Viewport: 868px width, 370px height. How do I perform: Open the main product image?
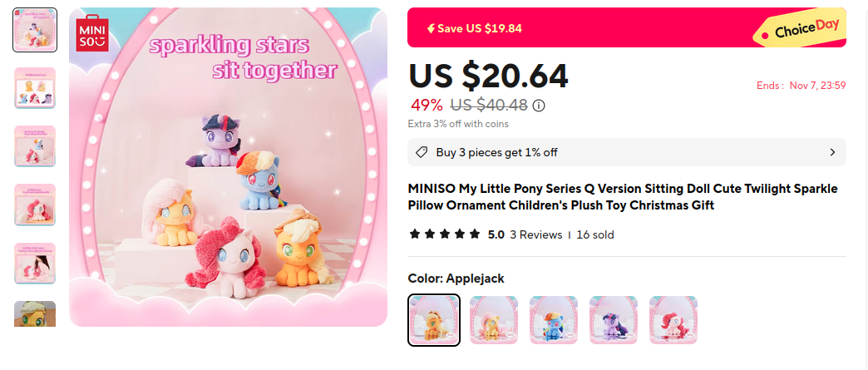coord(228,167)
